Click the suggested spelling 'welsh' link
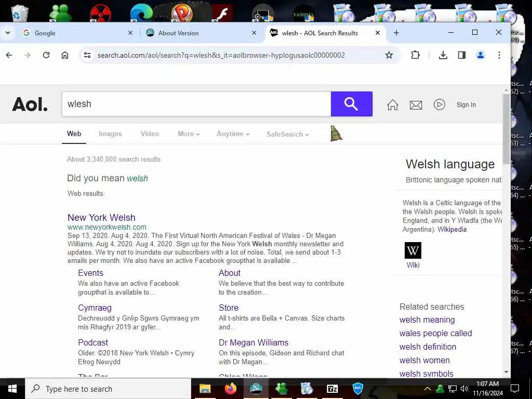 coord(137,179)
